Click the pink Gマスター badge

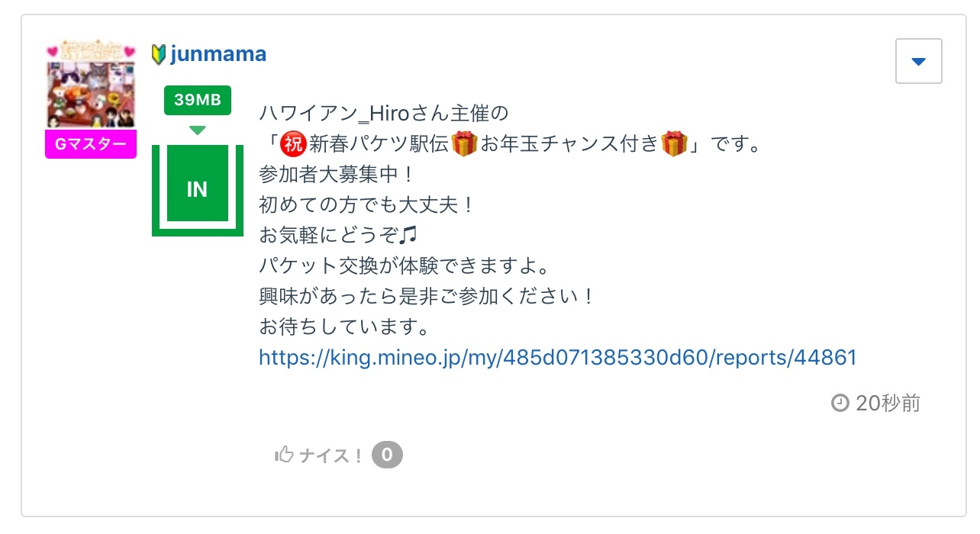[x=91, y=144]
